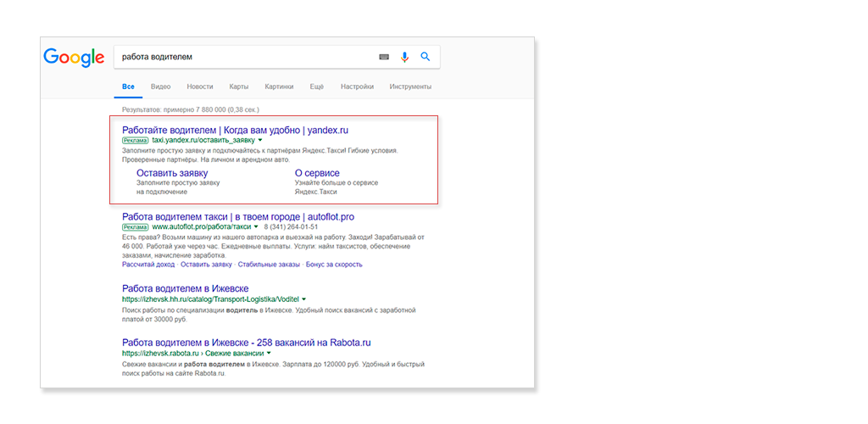This screenshot has width=868, height=424.
Task: Open Настройки in the search bar
Action: 357,86
